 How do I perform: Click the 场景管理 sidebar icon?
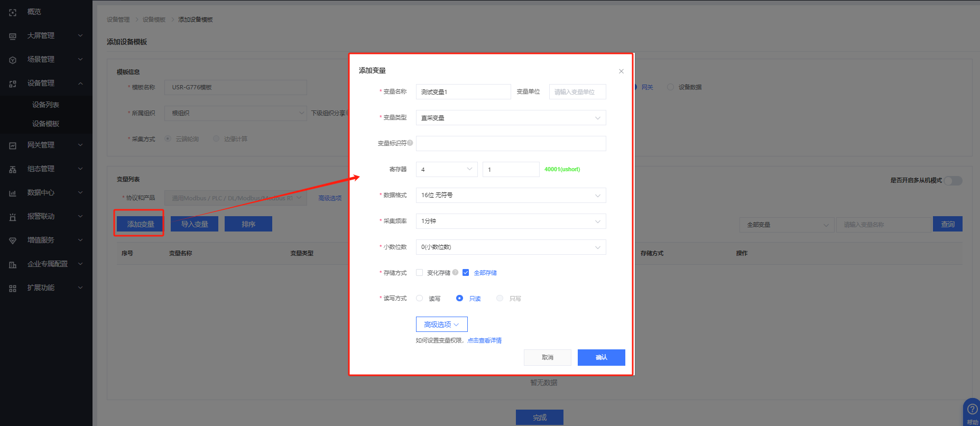13,60
